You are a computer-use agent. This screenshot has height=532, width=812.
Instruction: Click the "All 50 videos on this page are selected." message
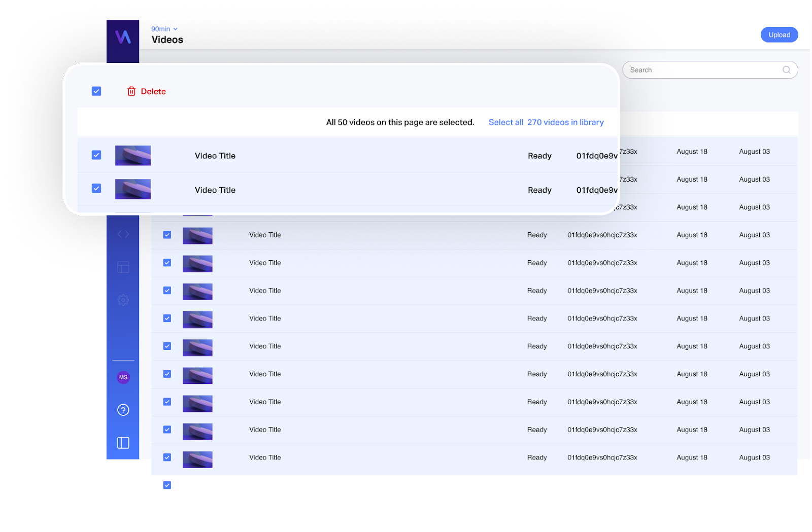[x=400, y=122]
